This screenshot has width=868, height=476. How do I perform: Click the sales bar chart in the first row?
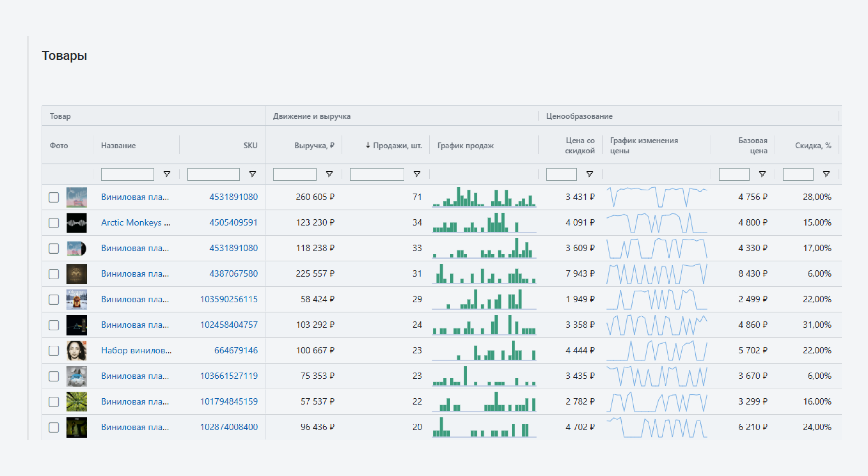pyautogui.click(x=484, y=197)
